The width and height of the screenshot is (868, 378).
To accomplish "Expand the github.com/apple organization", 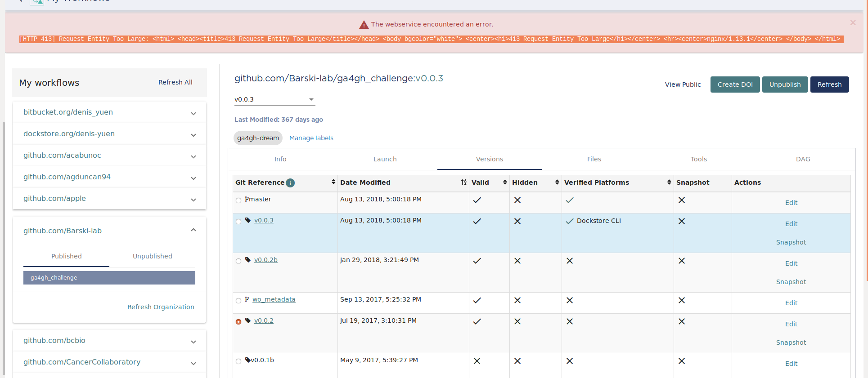I will tap(109, 199).
